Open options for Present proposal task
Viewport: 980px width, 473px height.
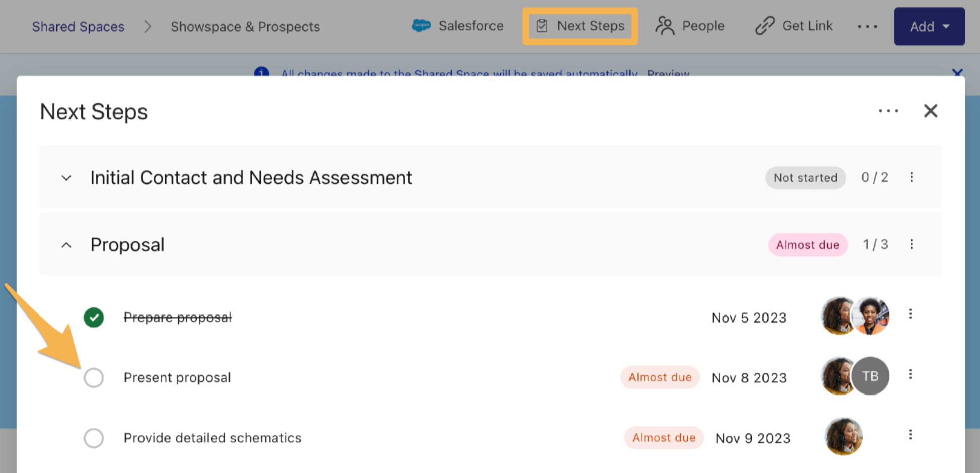911,374
